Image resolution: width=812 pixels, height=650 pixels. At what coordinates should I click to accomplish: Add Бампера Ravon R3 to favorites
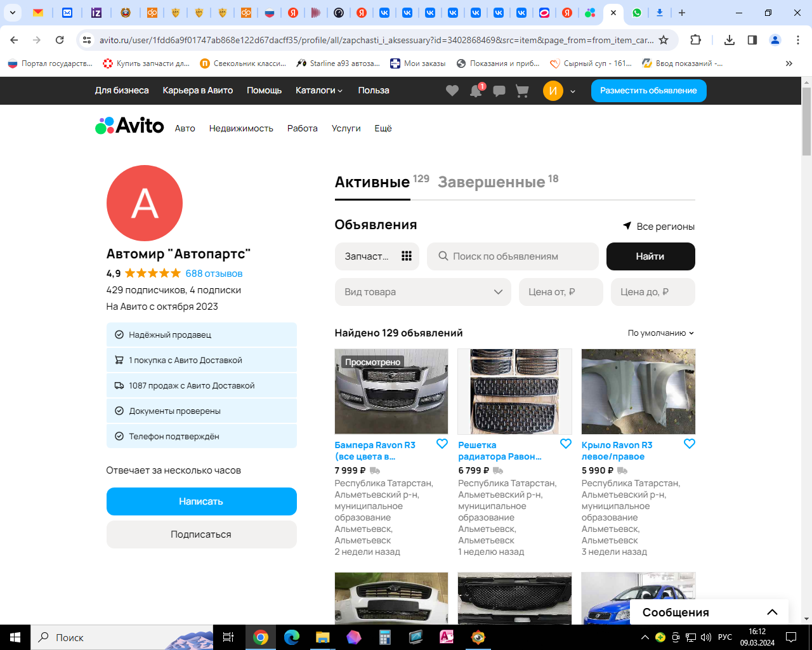(442, 444)
